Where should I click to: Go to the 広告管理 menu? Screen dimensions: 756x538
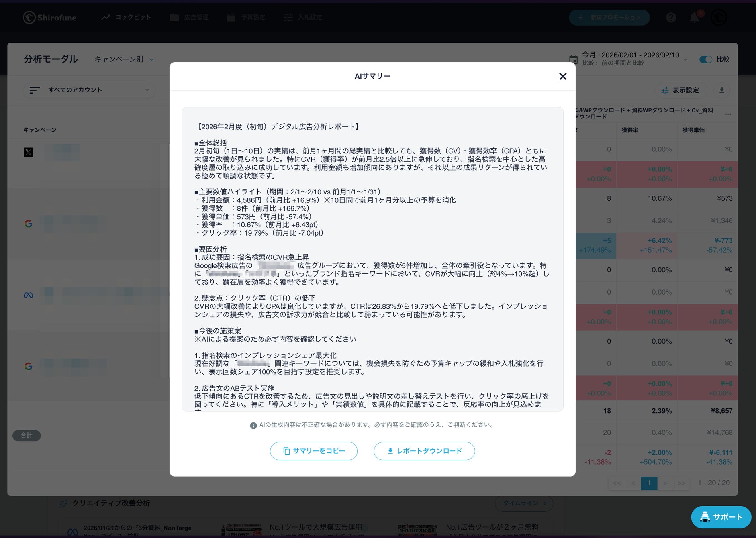pos(189,17)
